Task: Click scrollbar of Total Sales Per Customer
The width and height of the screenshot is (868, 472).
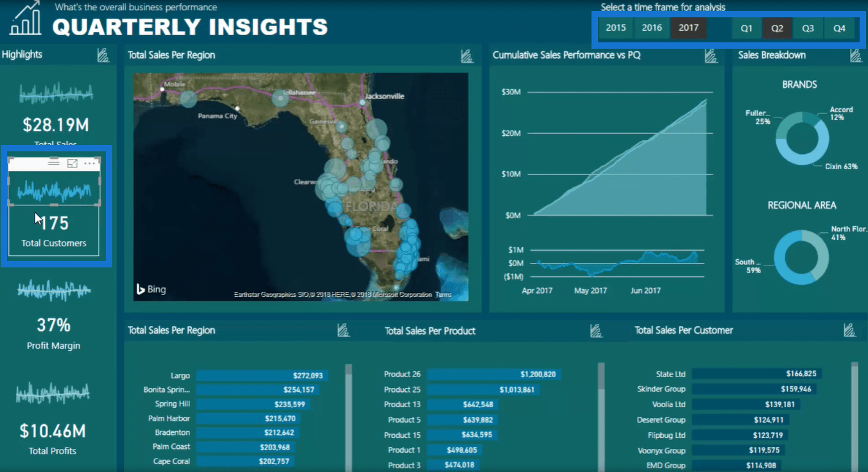Action: [855, 417]
